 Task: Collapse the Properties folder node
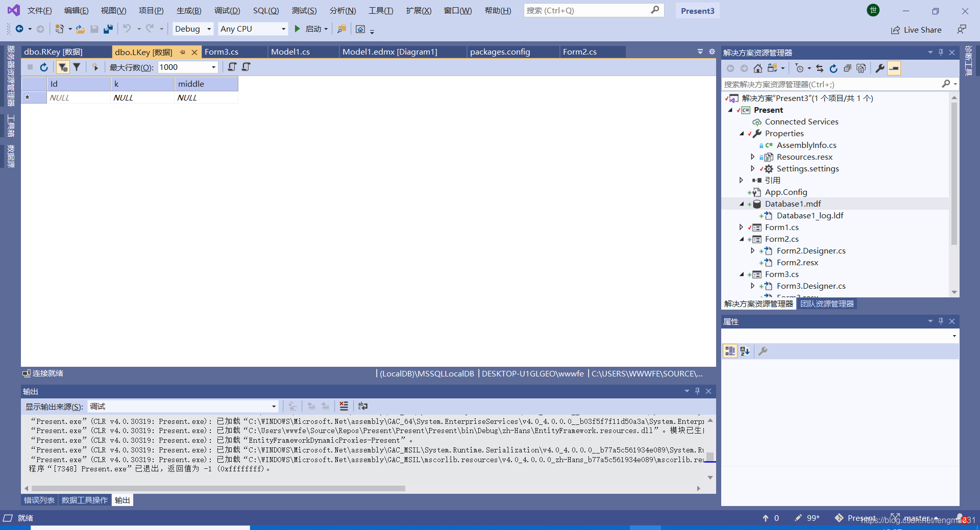tap(742, 134)
